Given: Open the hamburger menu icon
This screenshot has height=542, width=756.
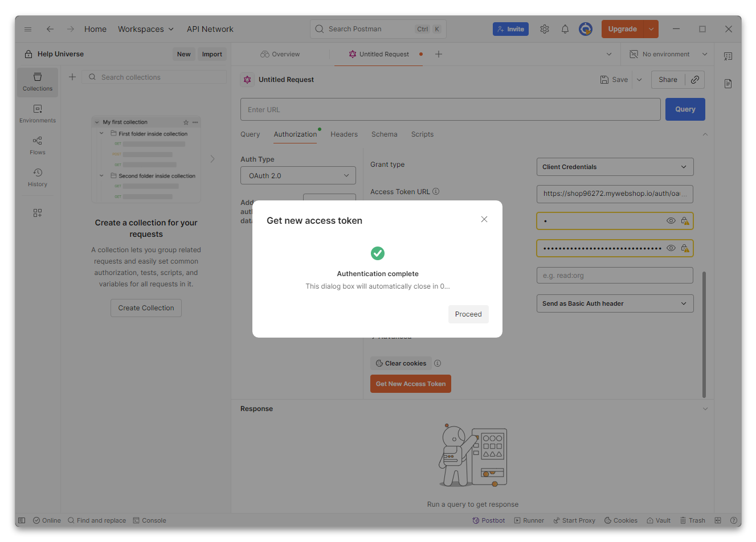Looking at the screenshot, I should 28,29.
